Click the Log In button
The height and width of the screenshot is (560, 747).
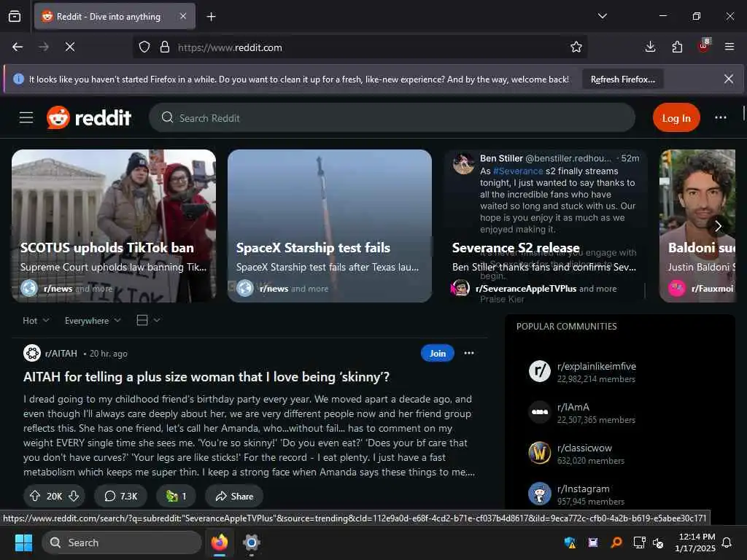click(676, 118)
